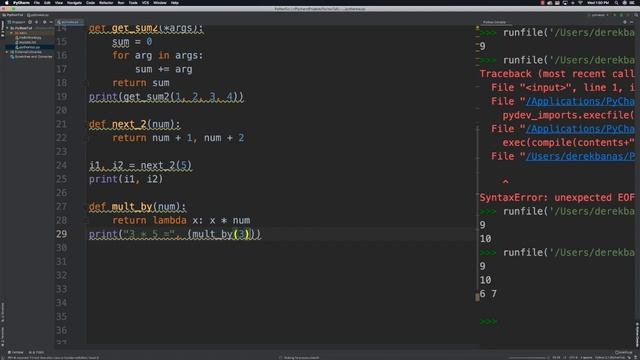Click the fold marker beside line 18
The height and width of the screenshot is (360, 640).
click(x=87, y=83)
